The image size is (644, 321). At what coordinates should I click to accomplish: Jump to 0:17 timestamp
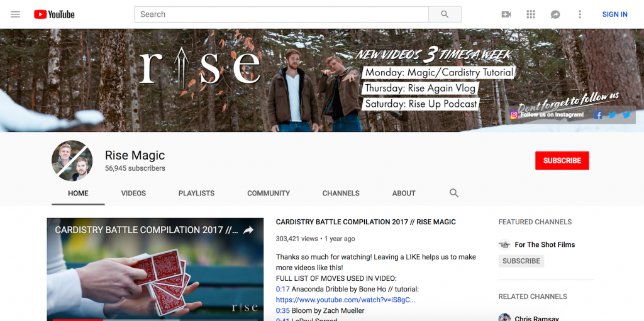pyautogui.click(x=282, y=290)
